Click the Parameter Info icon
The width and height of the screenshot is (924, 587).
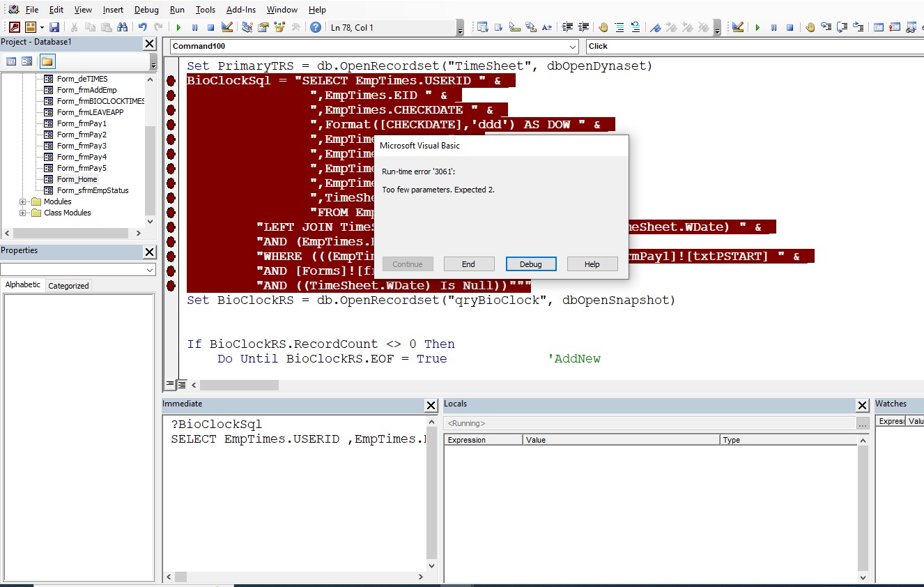[531, 27]
